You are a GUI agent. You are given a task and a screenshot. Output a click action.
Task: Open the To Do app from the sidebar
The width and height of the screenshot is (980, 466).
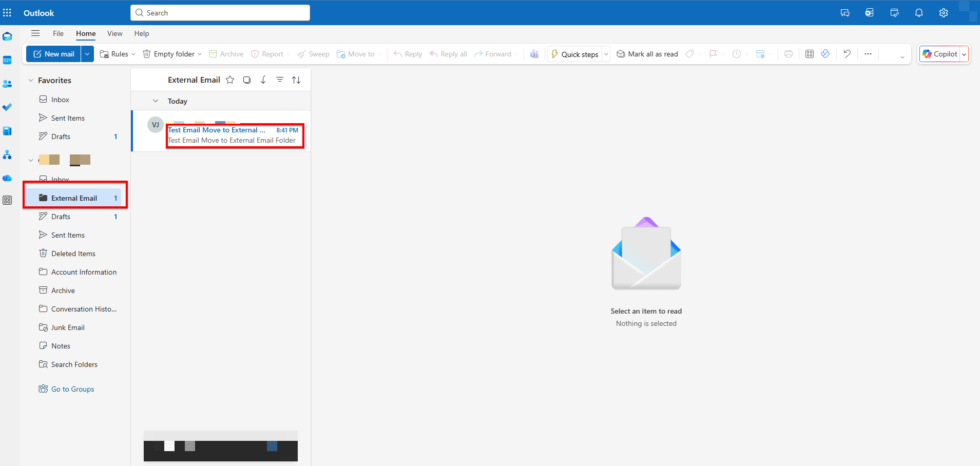pos(7,107)
